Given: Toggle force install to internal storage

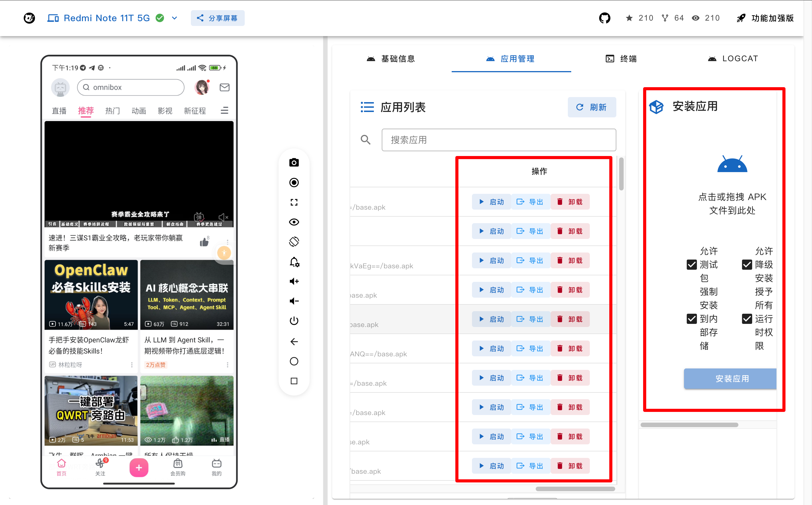Looking at the screenshot, I should tap(692, 319).
